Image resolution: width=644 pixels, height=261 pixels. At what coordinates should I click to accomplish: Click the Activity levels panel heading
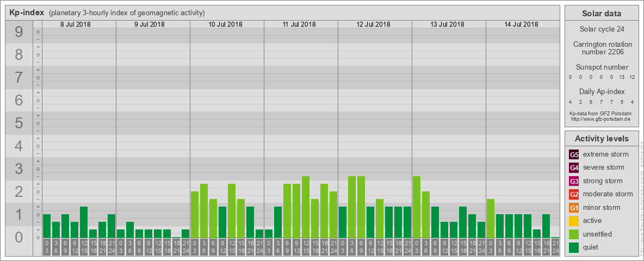tap(602, 139)
